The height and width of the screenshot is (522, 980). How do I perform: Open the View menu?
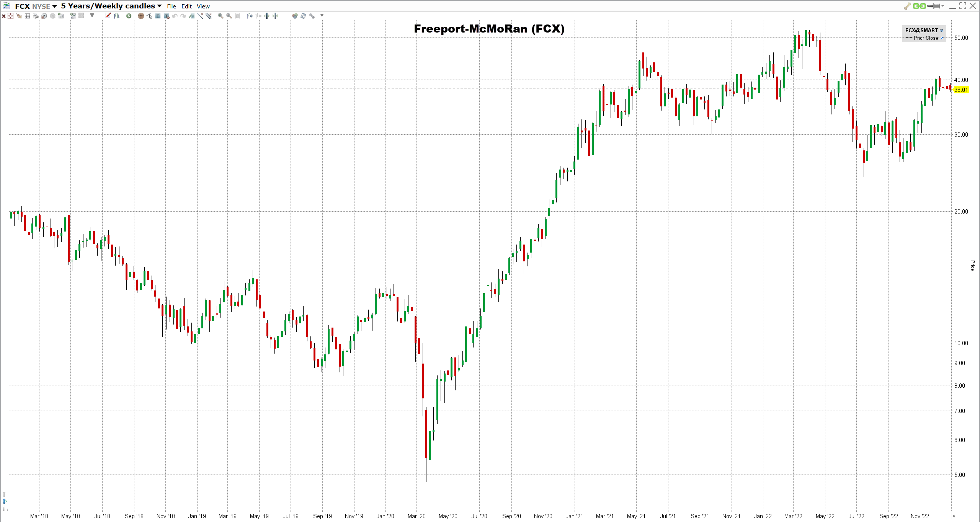pyautogui.click(x=203, y=7)
